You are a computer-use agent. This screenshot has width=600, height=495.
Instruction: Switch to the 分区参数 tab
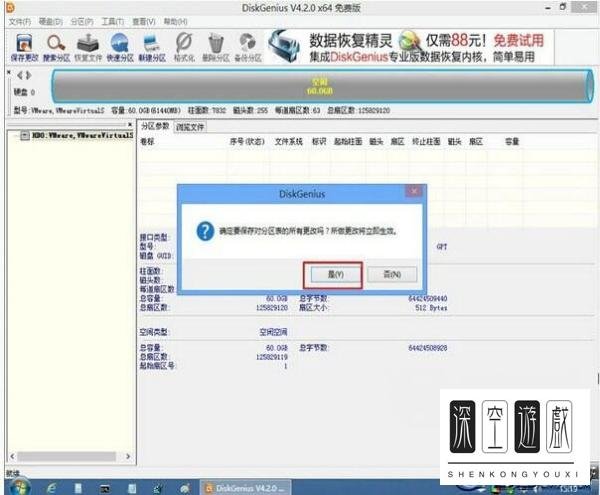point(155,126)
